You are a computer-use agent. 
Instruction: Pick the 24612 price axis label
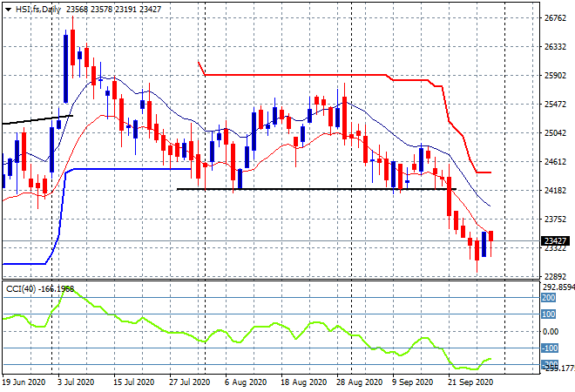pyautogui.click(x=555, y=162)
